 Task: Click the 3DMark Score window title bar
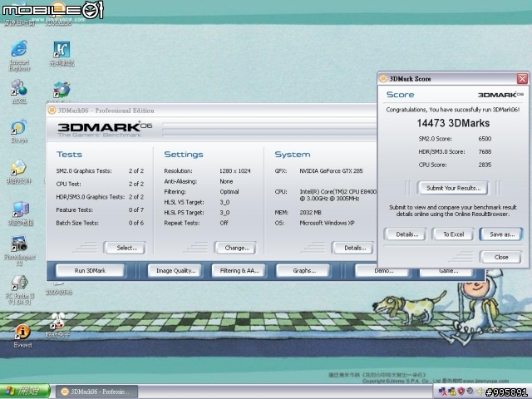[x=452, y=79]
